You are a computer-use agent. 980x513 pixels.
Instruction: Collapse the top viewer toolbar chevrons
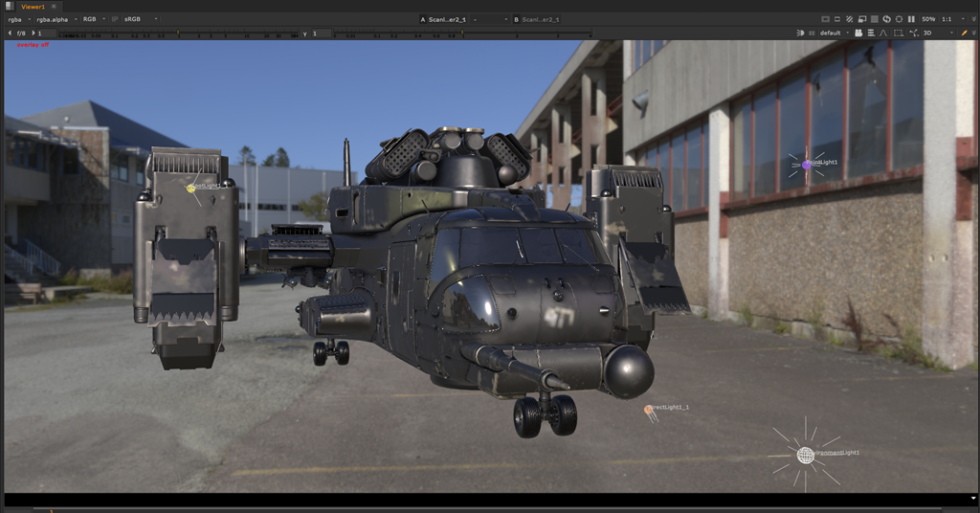click(974, 19)
